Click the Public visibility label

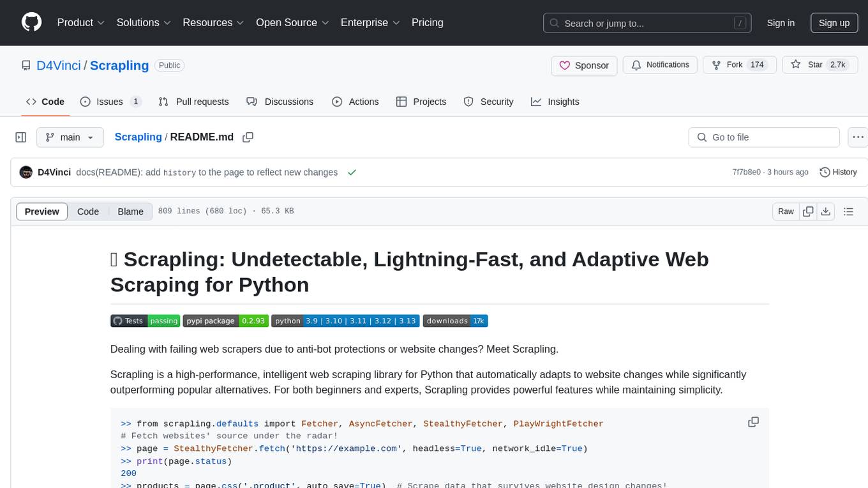click(x=170, y=65)
